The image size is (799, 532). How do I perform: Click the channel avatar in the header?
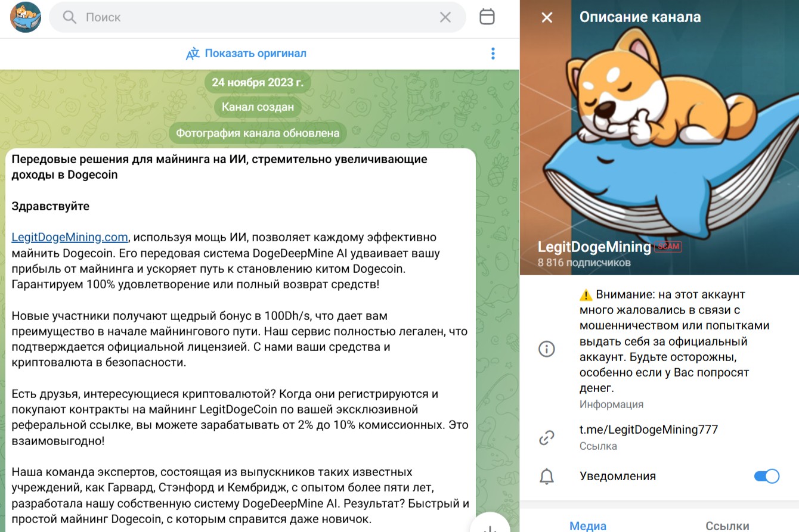(x=26, y=17)
